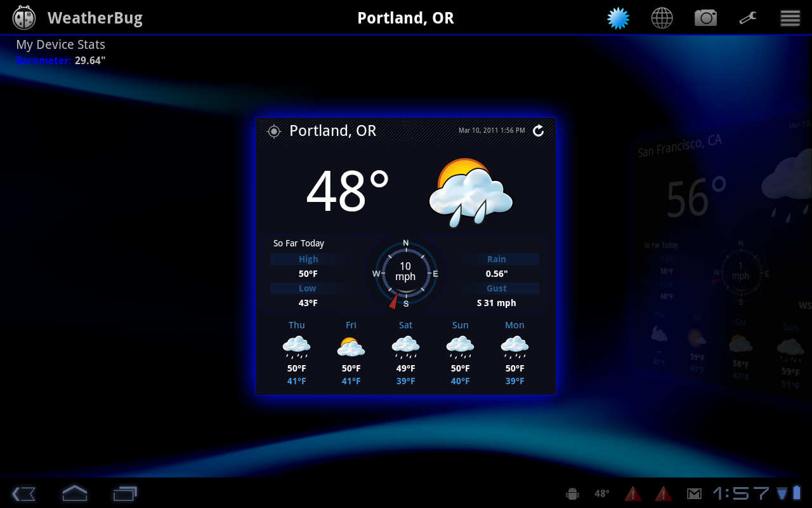812x508 pixels.
Task: Open the globe map icon
Action: (x=662, y=18)
